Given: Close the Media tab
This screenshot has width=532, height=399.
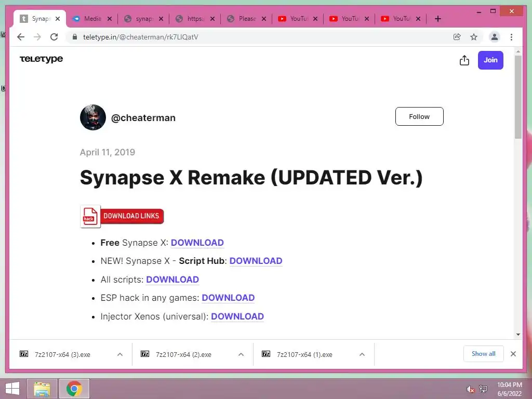Looking at the screenshot, I should 109,19.
